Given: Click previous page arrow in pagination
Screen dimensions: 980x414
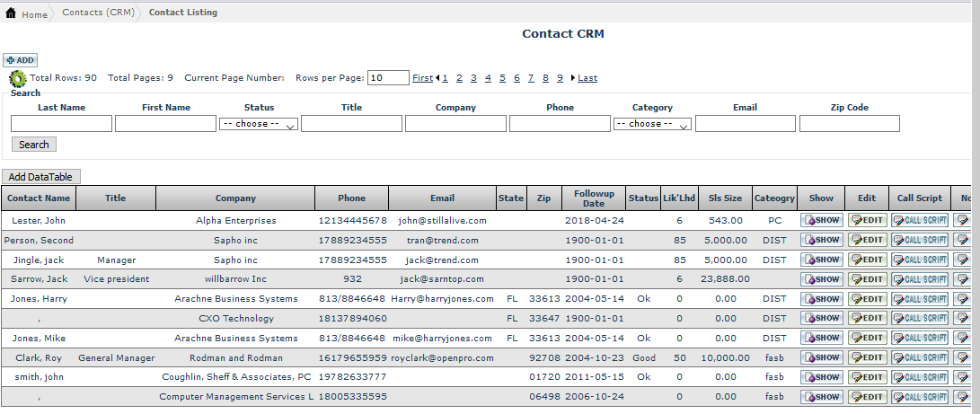Looking at the screenshot, I should pyautogui.click(x=437, y=78).
